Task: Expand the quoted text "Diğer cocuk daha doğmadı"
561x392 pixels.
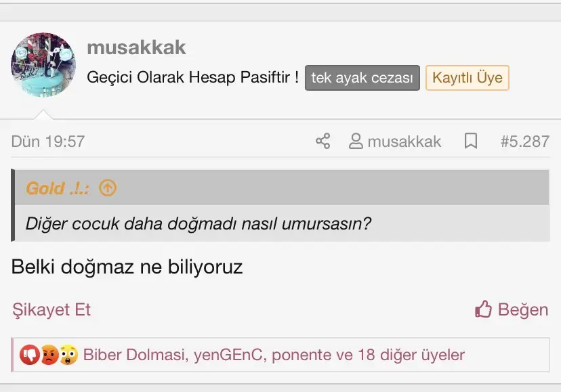Action: pyautogui.click(x=199, y=223)
